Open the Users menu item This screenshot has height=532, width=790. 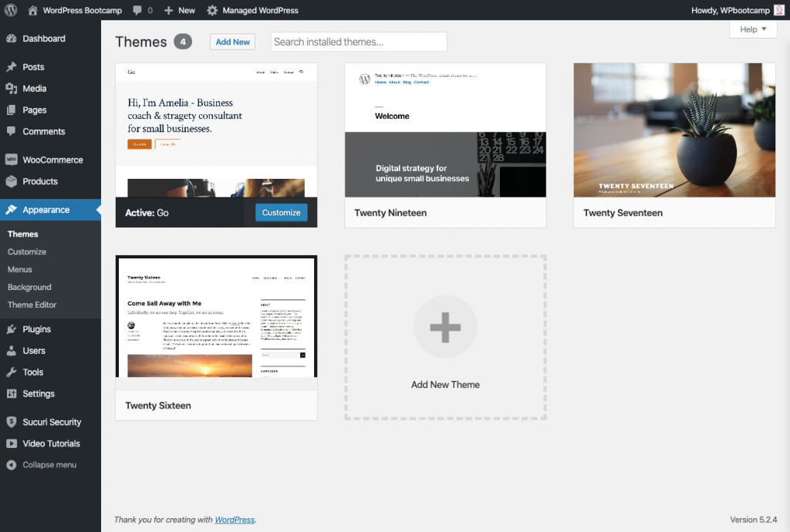click(50, 351)
